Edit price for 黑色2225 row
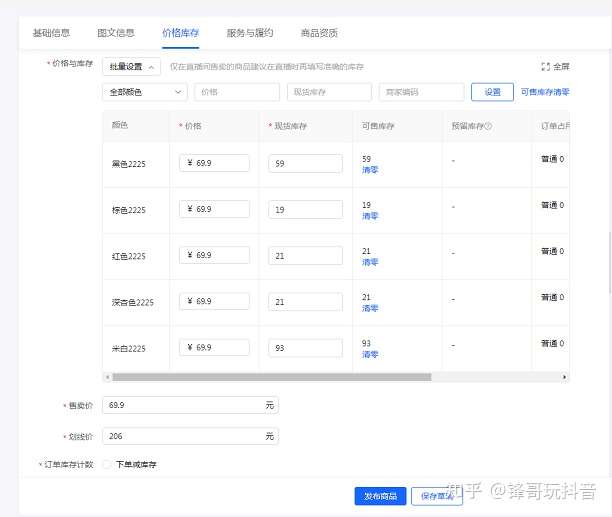612x517 pixels. 214,163
